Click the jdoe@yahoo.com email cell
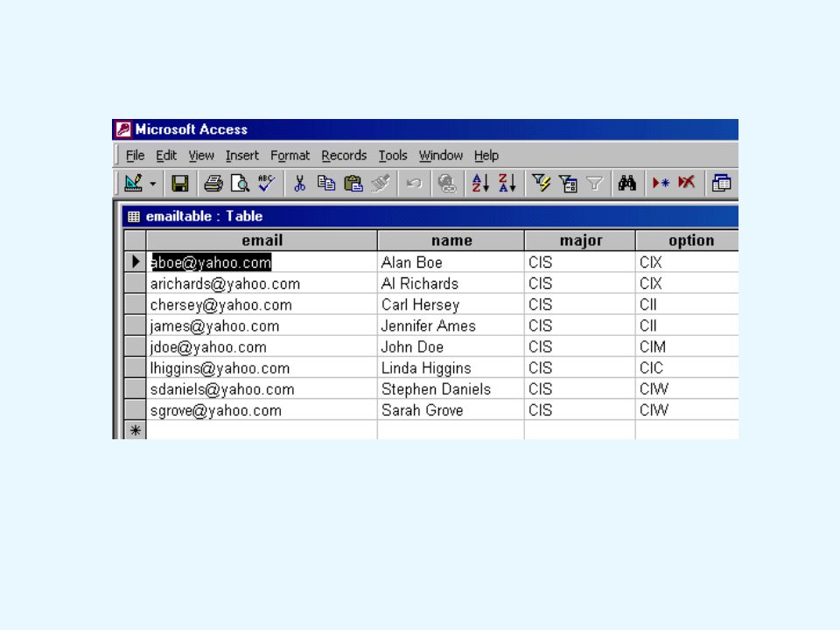840x630 pixels. (262, 346)
